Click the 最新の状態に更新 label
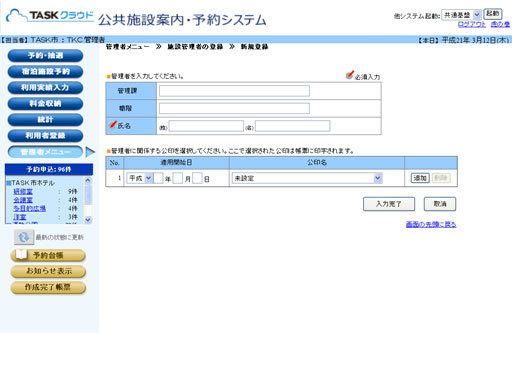Screen dimensions: 512x384 60,237
